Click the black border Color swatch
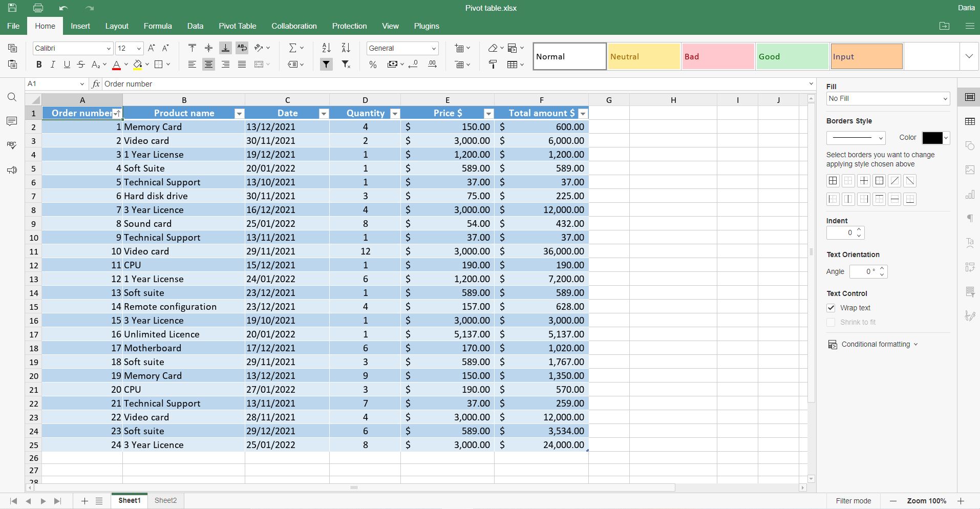 tap(932, 138)
